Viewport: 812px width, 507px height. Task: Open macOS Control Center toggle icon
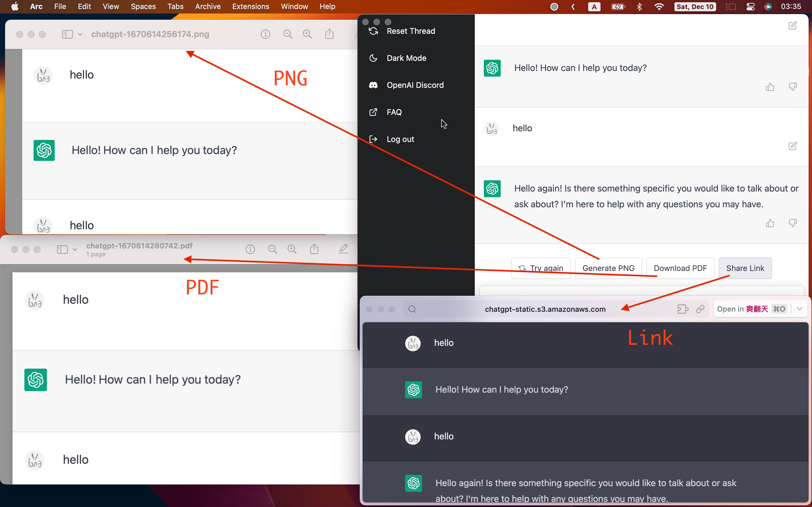point(750,7)
